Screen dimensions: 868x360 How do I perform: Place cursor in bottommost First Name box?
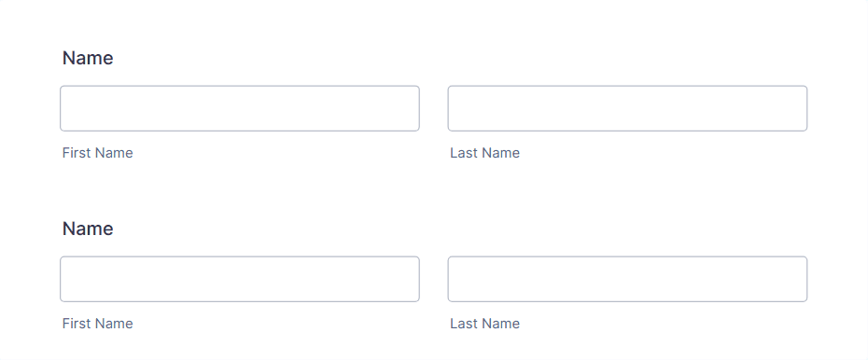240,279
